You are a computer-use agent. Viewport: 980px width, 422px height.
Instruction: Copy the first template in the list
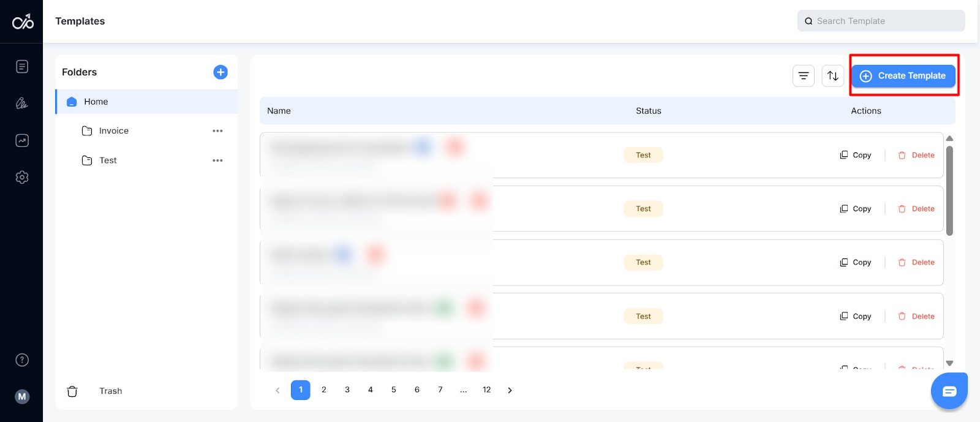(855, 155)
